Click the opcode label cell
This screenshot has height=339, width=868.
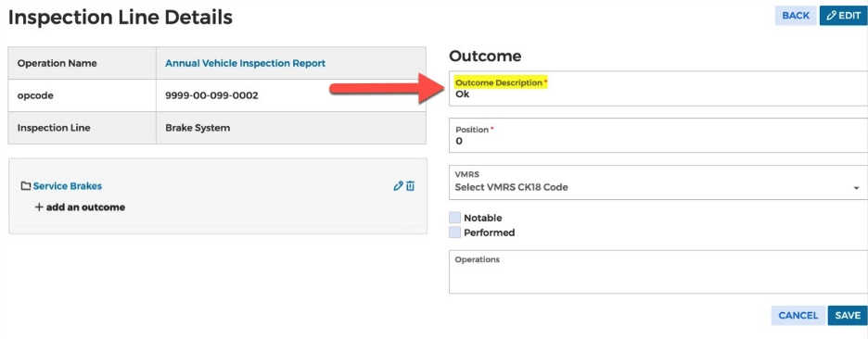[83, 95]
